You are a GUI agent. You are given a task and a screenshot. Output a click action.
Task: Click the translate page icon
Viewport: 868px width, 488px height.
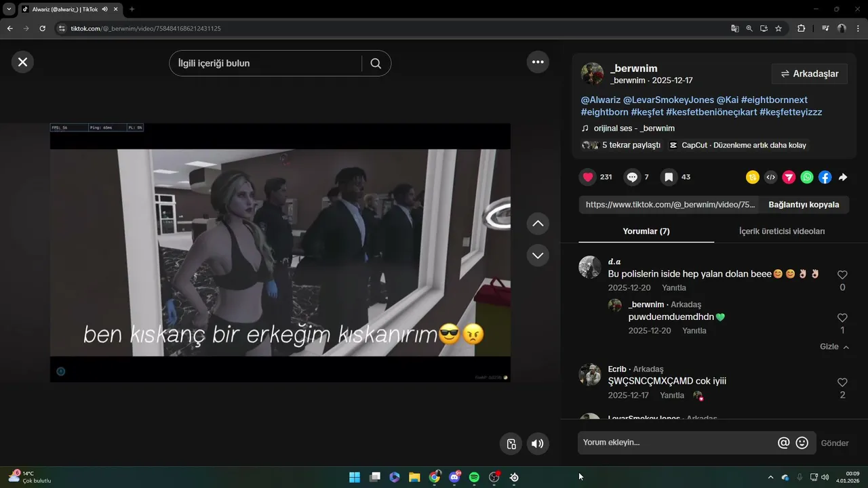[x=735, y=28]
